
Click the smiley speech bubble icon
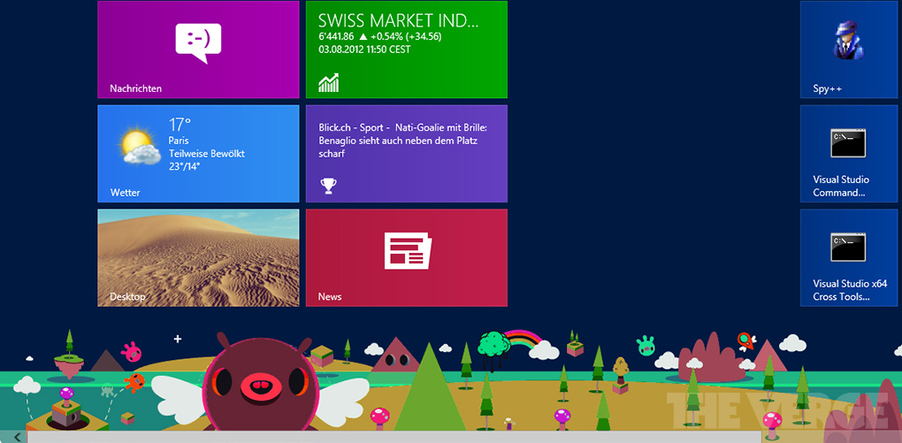pos(198,43)
